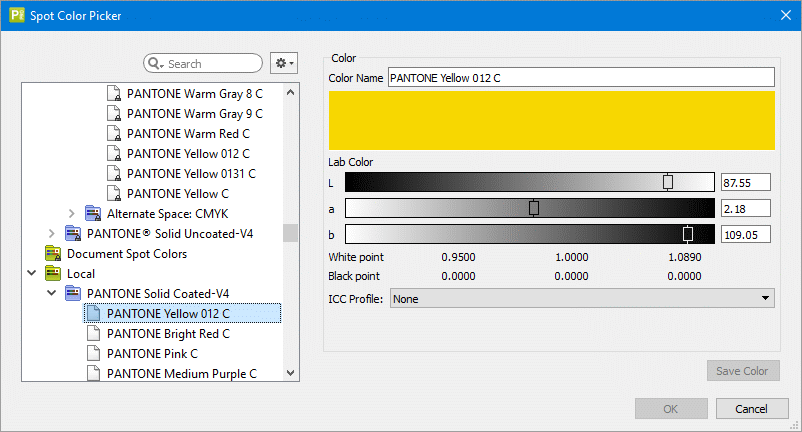Expand PANTONE Solid Uncoated-V4 library
Image resolution: width=802 pixels, height=432 pixels.
click(52, 233)
